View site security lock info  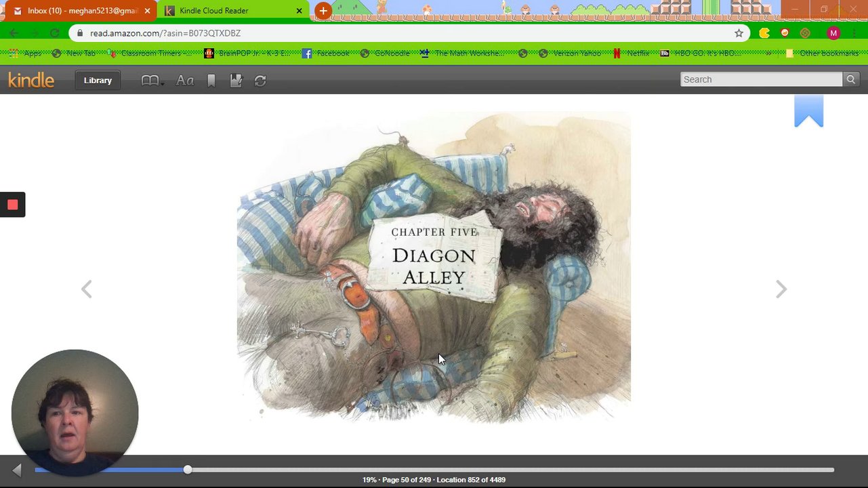click(x=80, y=33)
